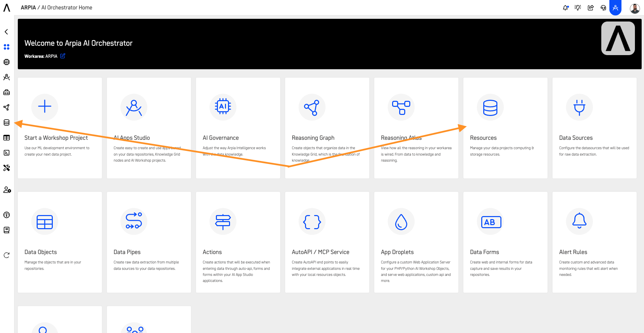Open the terminal console icon in sidebar
This screenshot has width=644, height=333.
[x=6, y=153]
